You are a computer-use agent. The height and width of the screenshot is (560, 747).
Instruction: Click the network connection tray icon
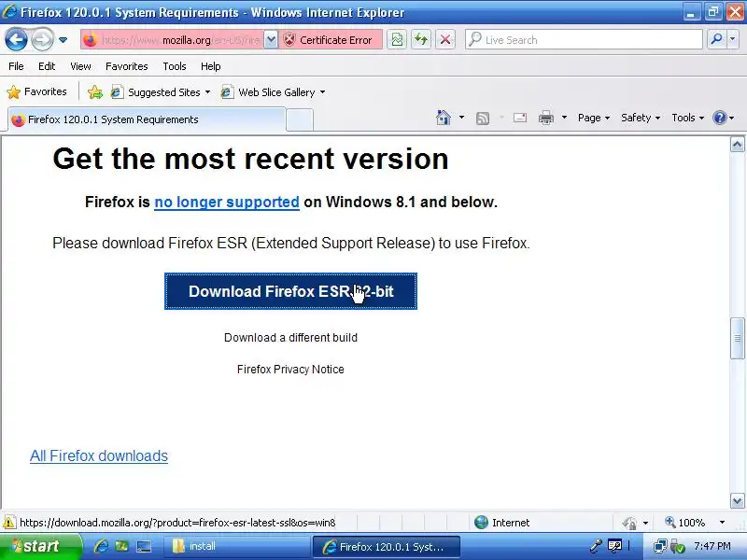coord(660,546)
